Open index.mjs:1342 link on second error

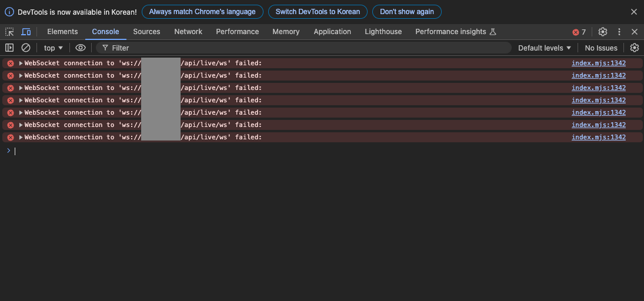pyautogui.click(x=598, y=76)
